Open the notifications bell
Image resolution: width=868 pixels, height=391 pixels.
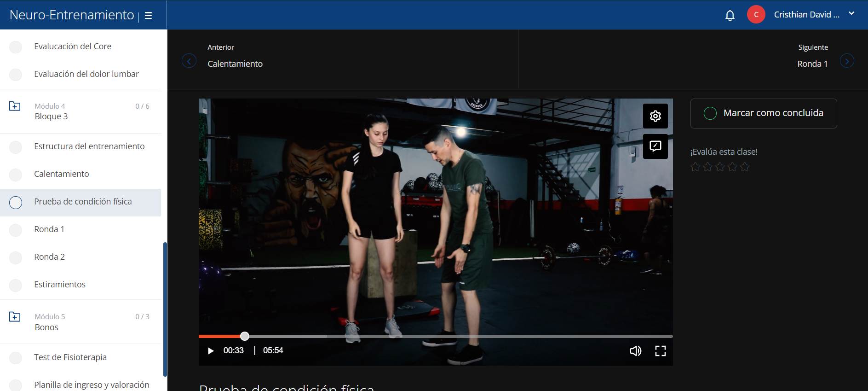tap(730, 16)
